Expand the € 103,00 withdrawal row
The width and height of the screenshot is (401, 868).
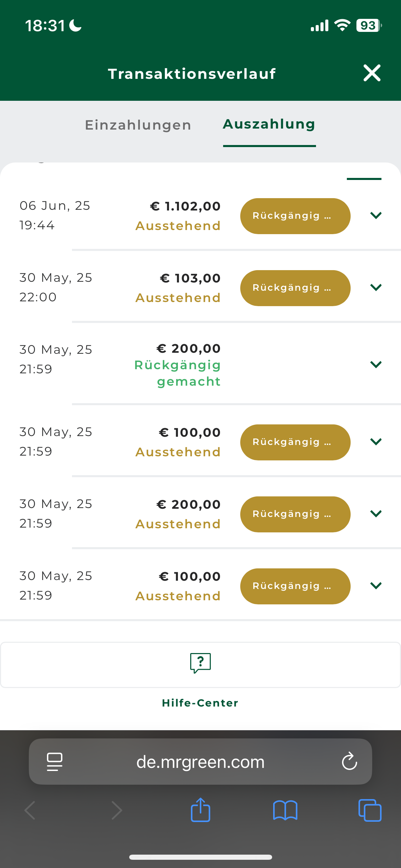point(376,287)
